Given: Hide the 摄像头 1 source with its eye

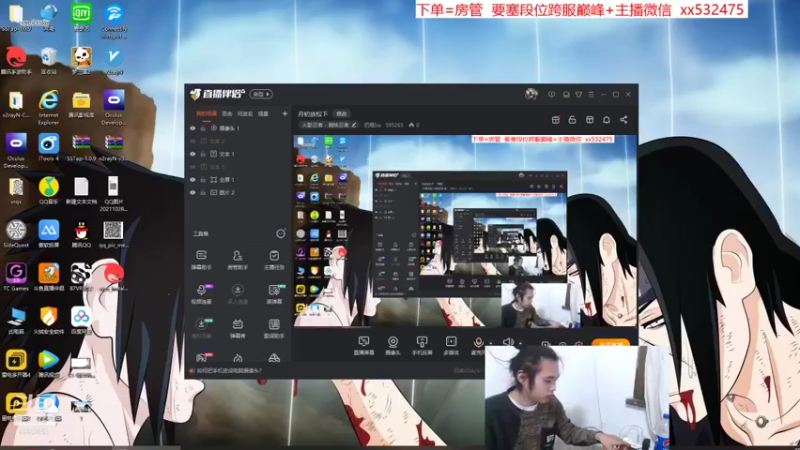Looking at the screenshot, I should 192,128.
